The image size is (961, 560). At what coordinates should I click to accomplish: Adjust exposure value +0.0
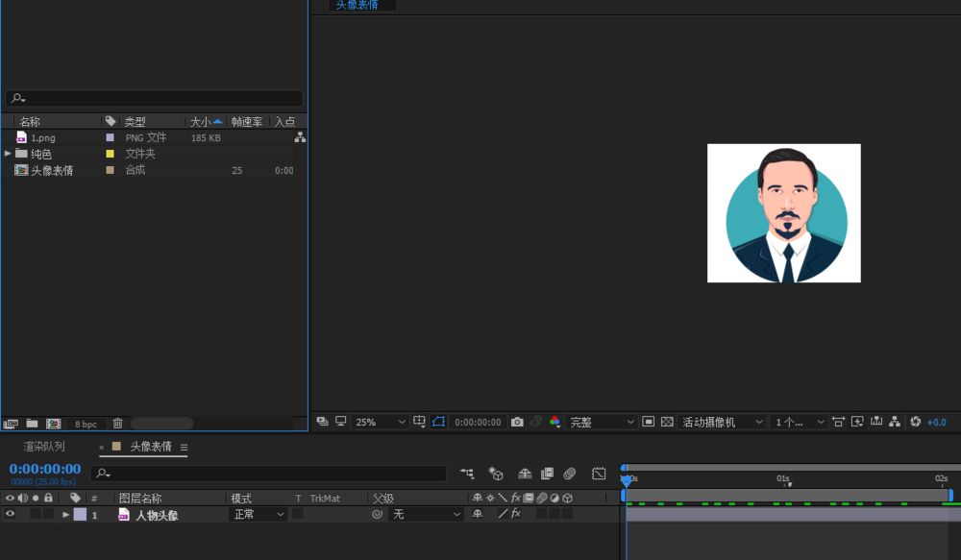pos(936,422)
